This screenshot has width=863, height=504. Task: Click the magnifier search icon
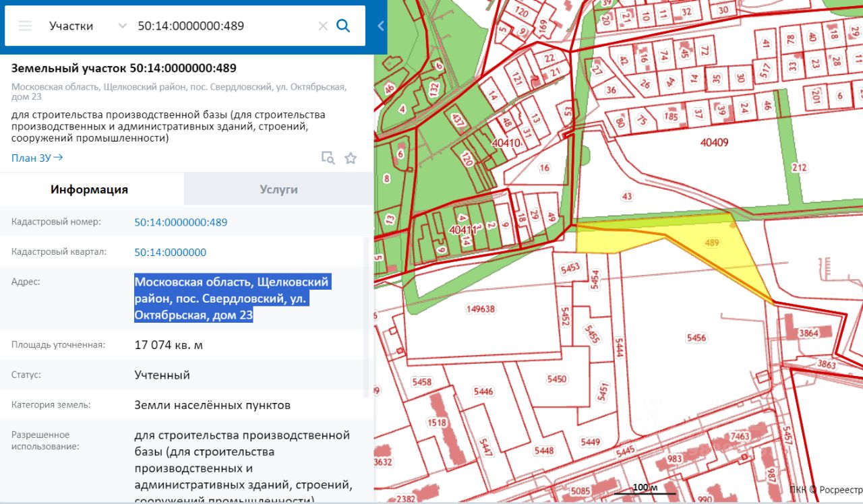point(343,26)
